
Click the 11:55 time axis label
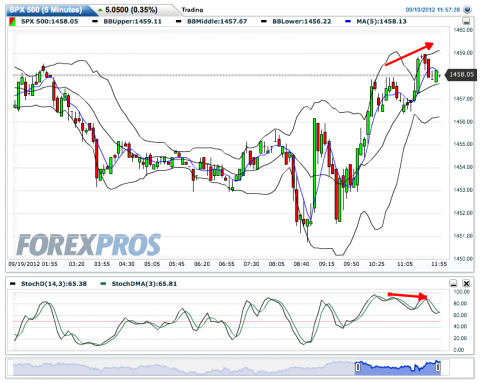[x=439, y=264]
